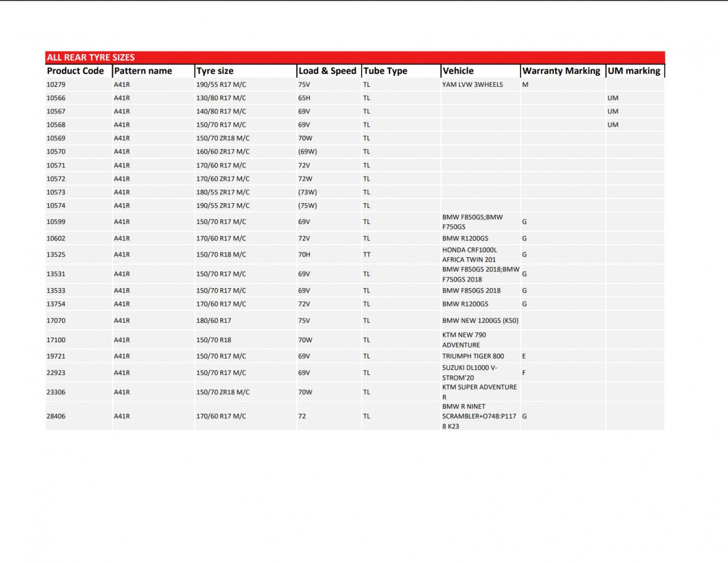The image size is (728, 563).
Task: Select the 'Warranty Marking' column header
Action: click(x=561, y=71)
